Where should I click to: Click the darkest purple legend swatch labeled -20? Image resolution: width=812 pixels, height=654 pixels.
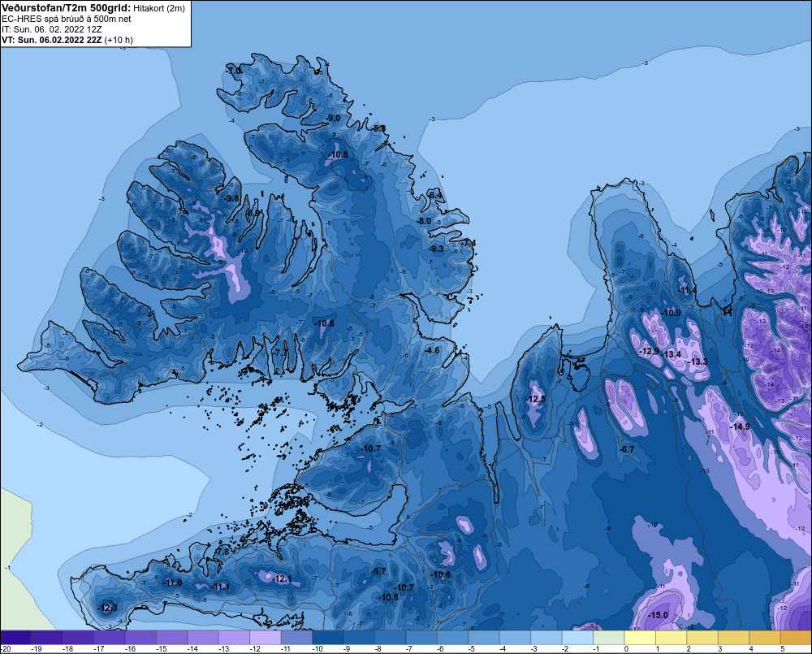pos(15,638)
